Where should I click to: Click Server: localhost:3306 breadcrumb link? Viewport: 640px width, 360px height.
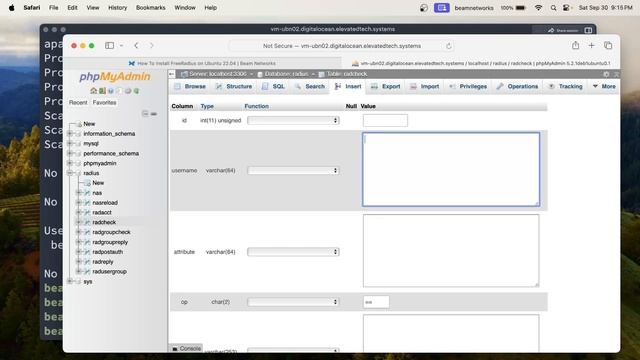218,74
